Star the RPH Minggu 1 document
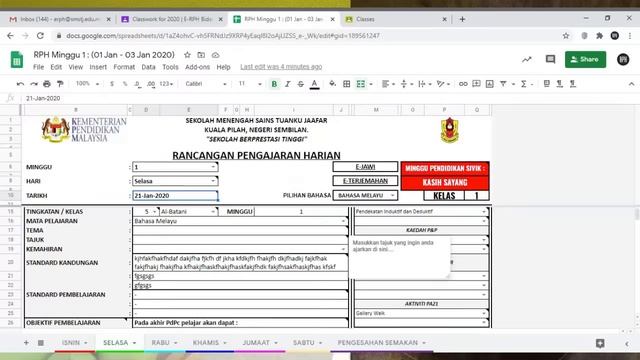Screen dimensions: 640x360 coord(187,55)
